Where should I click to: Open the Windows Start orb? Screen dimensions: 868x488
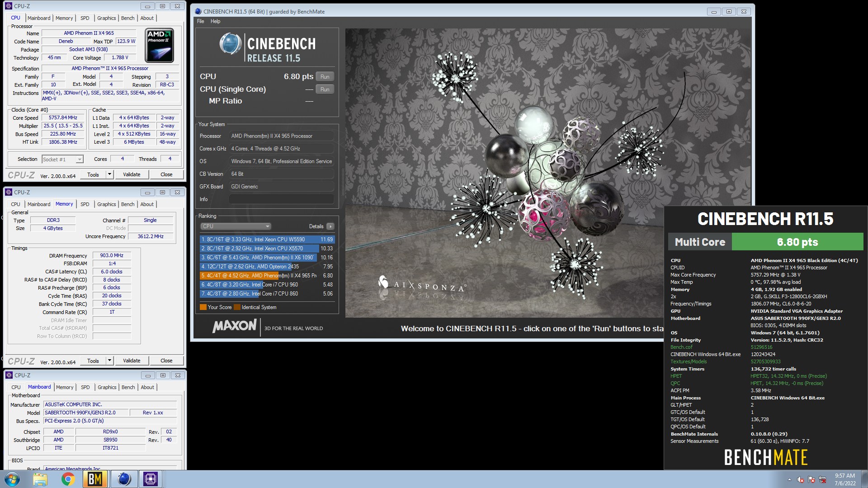tap(12, 479)
